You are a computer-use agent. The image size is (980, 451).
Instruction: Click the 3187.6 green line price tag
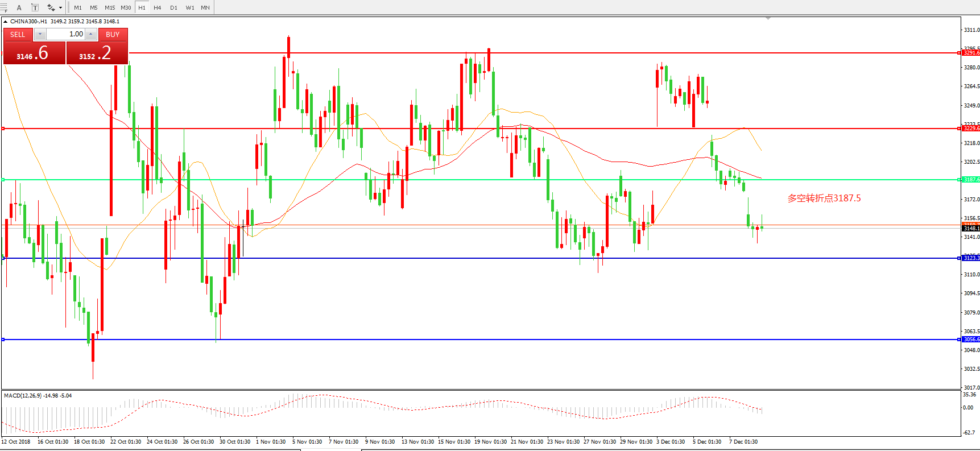click(971, 180)
